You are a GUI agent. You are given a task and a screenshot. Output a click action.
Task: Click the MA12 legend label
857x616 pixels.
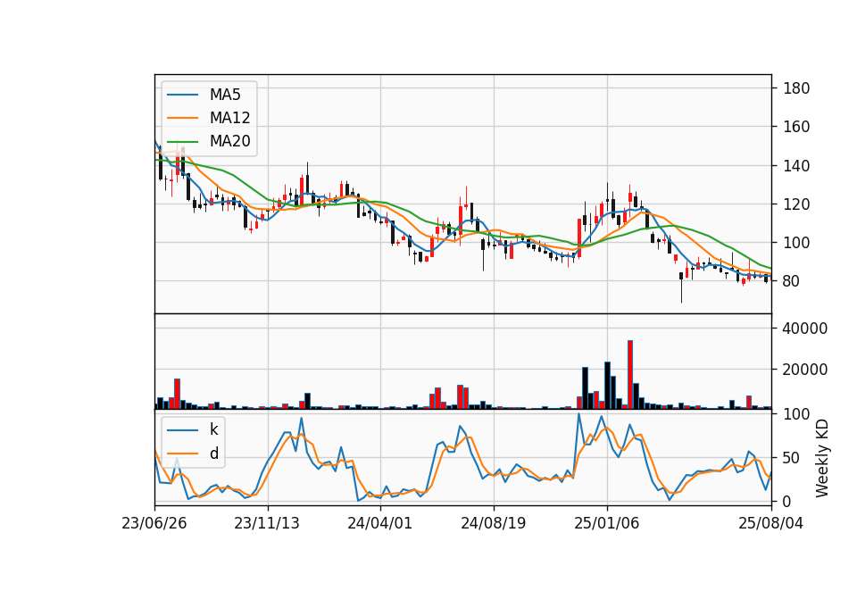pos(229,118)
